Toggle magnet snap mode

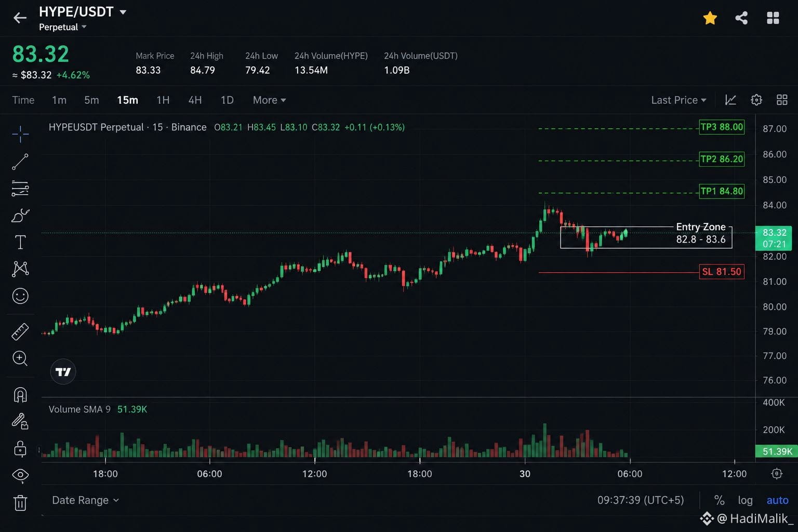click(x=20, y=395)
